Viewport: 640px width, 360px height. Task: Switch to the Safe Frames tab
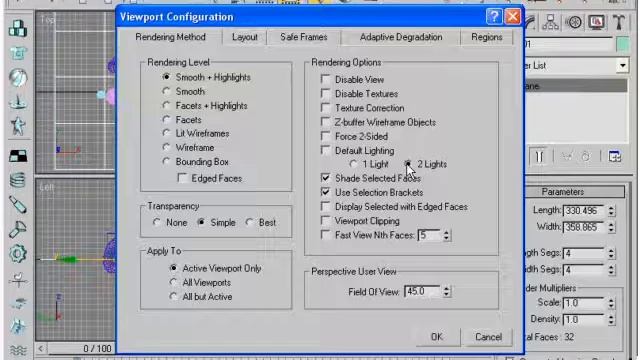(304, 37)
